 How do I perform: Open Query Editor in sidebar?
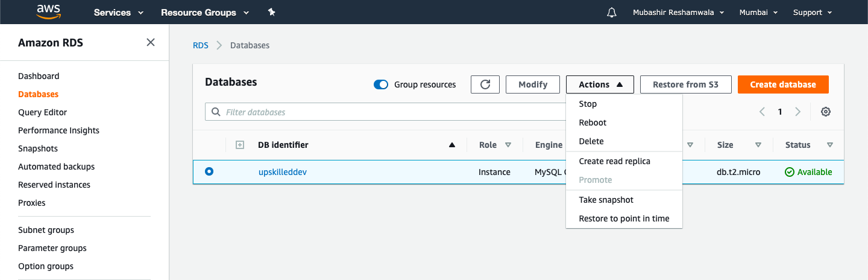pyautogui.click(x=42, y=112)
